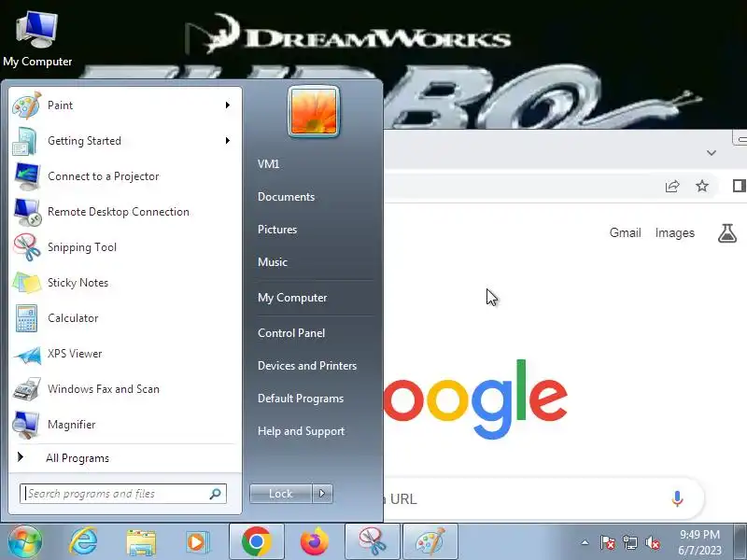Open Devices and Printers
Screen dimensions: 747x560
[x=307, y=366]
